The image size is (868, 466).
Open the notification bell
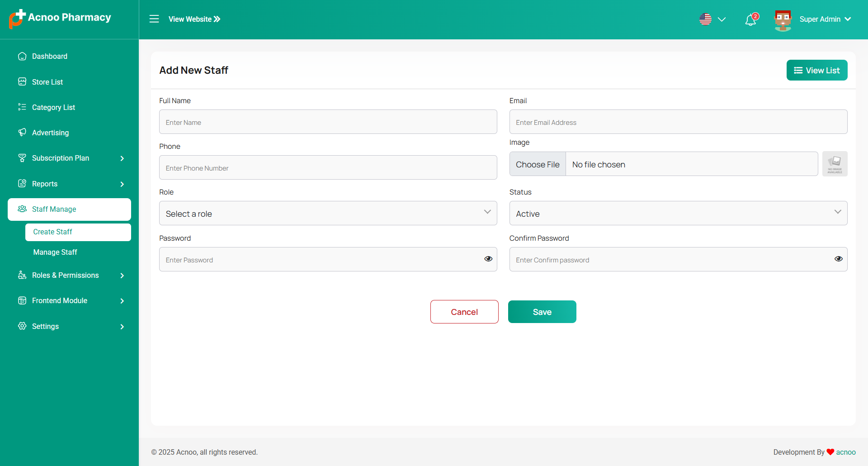pyautogui.click(x=750, y=20)
